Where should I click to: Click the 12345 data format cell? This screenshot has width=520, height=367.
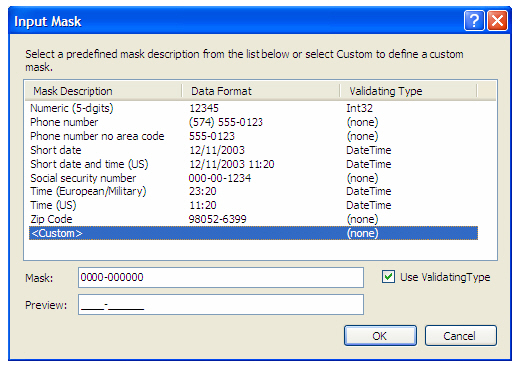pos(204,108)
